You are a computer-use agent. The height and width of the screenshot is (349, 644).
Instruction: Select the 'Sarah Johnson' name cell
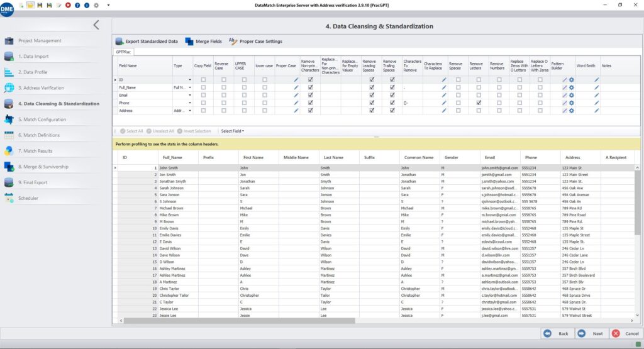coord(178,188)
